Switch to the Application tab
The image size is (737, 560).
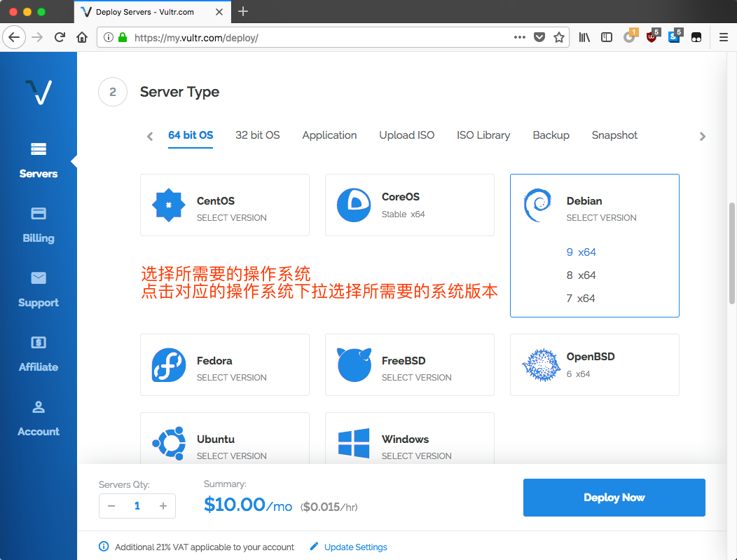tap(329, 135)
